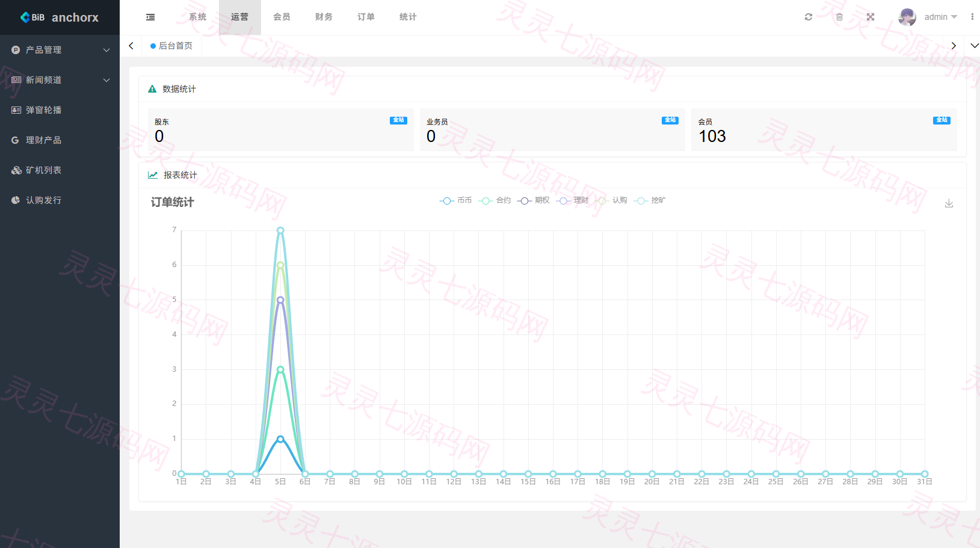
Task: Download chart image with save icon
Action: pyautogui.click(x=949, y=203)
